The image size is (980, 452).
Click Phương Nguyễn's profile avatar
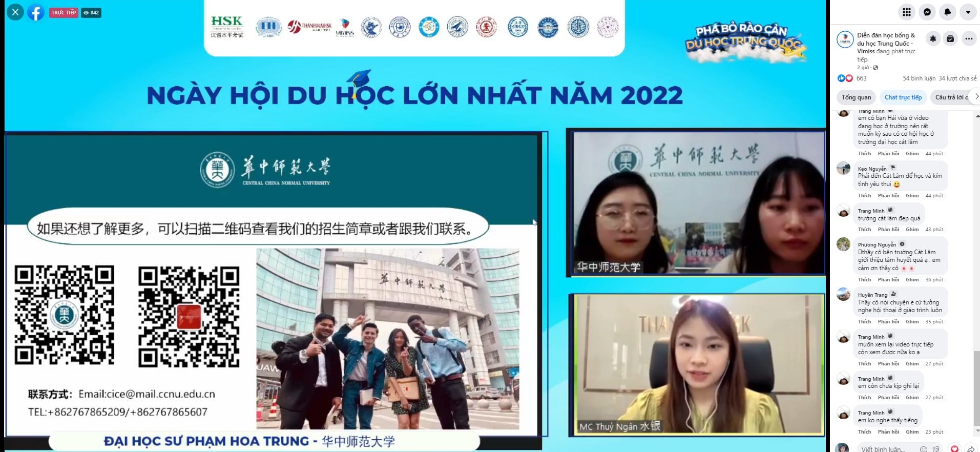pyautogui.click(x=843, y=244)
